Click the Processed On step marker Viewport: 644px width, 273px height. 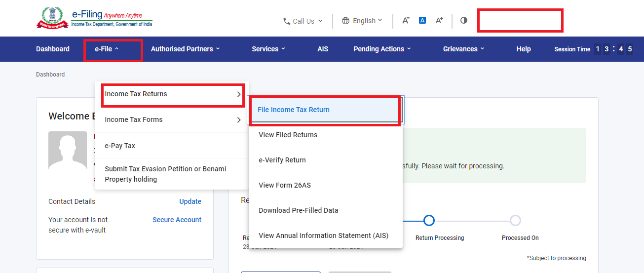[515, 220]
